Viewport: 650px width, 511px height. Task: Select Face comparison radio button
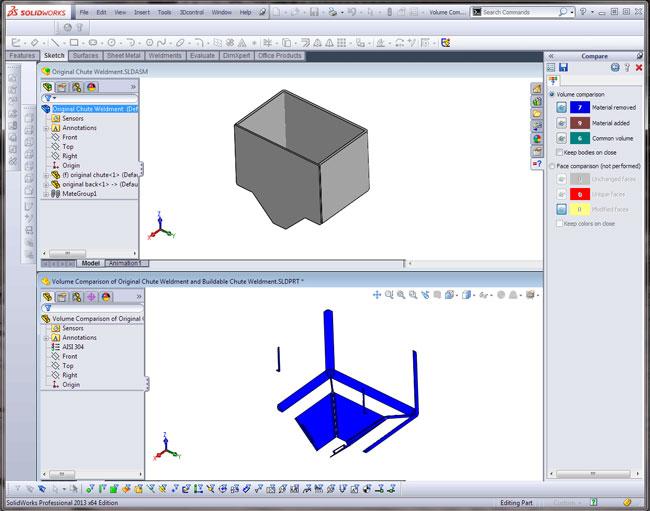552,165
